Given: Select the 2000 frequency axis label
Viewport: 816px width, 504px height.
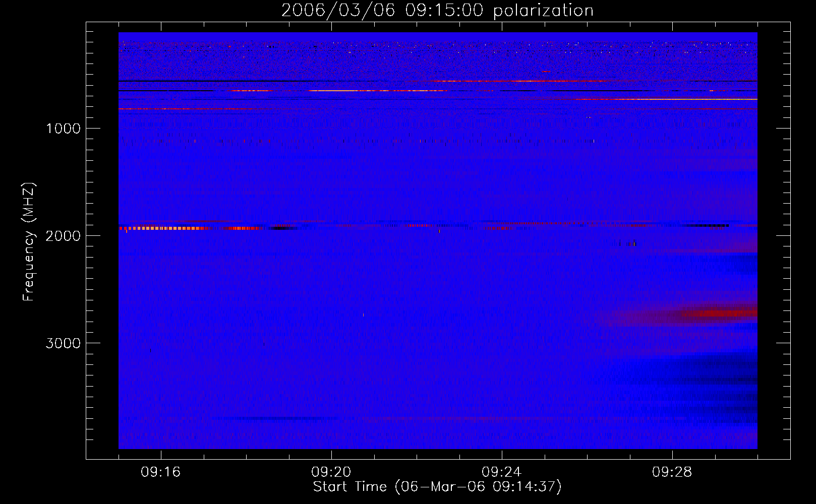Looking at the screenshot, I should 63,236.
